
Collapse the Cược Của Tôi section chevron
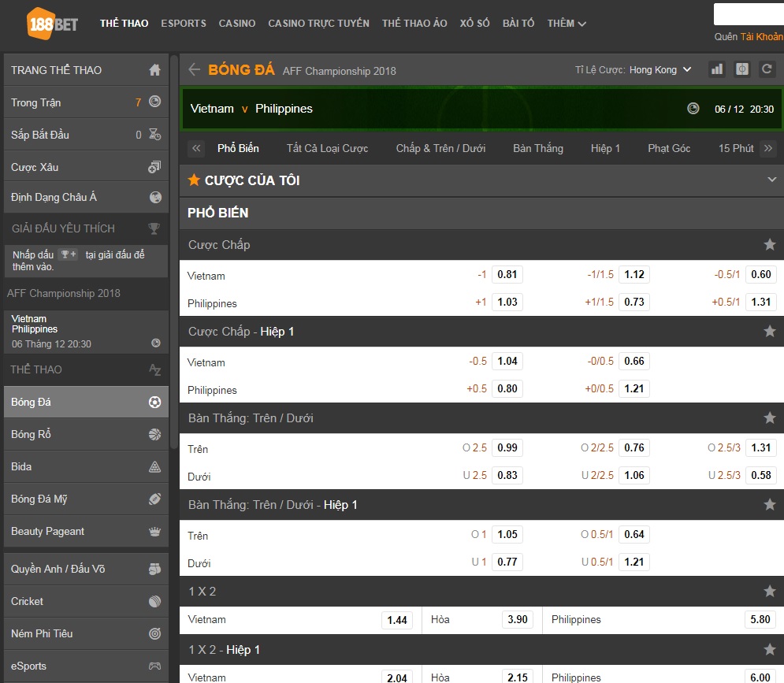[x=772, y=180]
